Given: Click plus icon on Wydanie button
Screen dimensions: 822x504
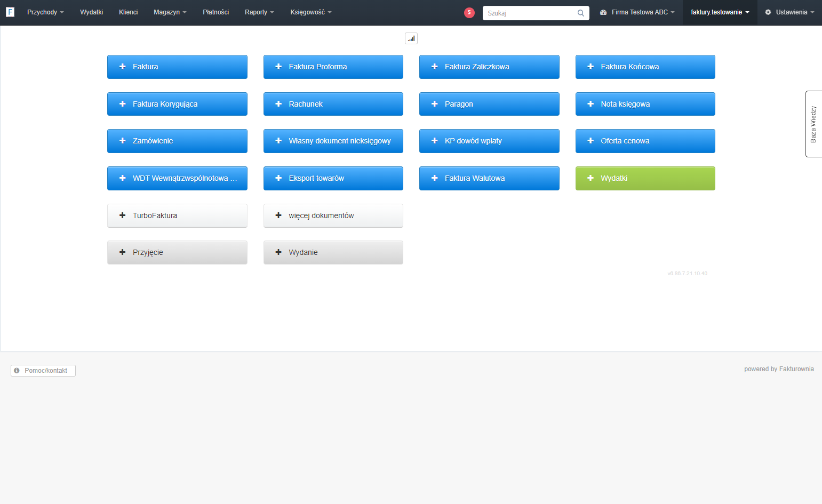Looking at the screenshot, I should pyautogui.click(x=278, y=252).
